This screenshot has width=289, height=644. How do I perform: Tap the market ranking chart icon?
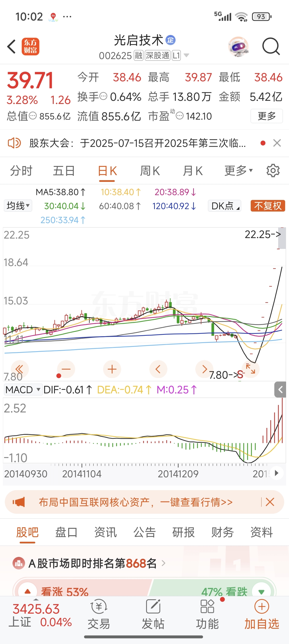19,563
